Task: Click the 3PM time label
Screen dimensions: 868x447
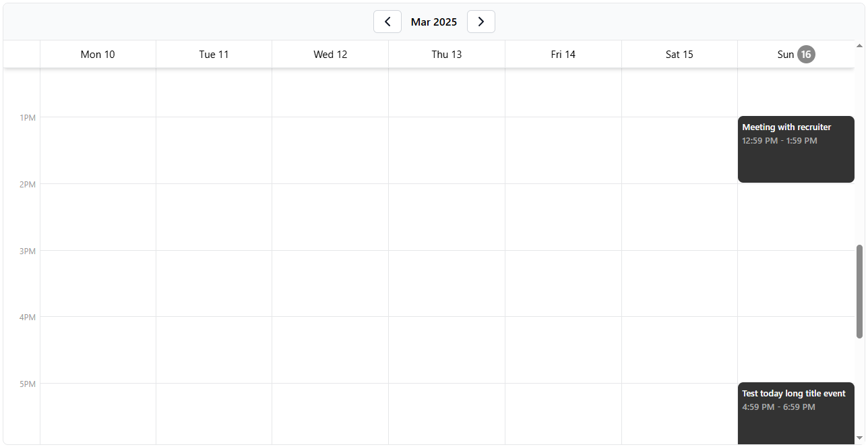Action: (28, 251)
